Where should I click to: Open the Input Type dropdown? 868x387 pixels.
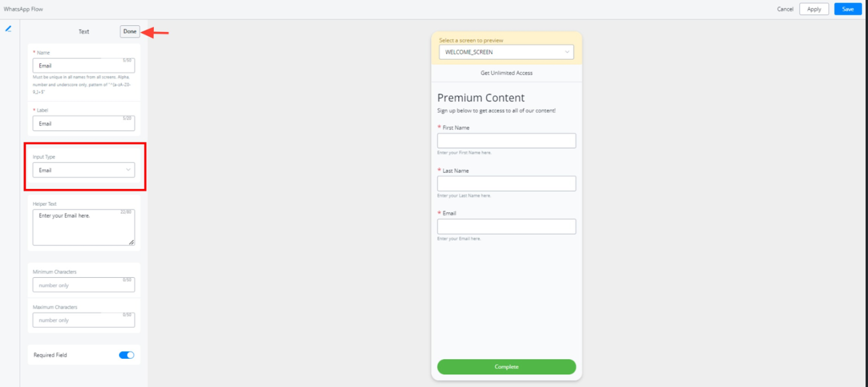pyautogui.click(x=83, y=170)
